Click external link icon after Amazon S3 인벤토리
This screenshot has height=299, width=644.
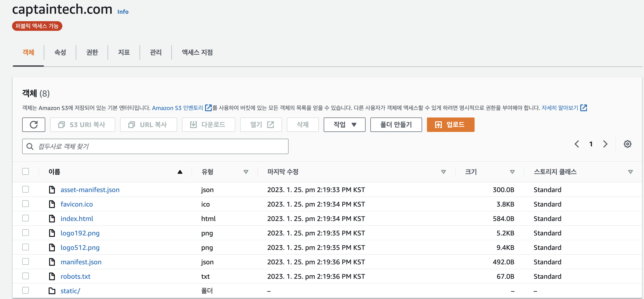pyautogui.click(x=208, y=108)
